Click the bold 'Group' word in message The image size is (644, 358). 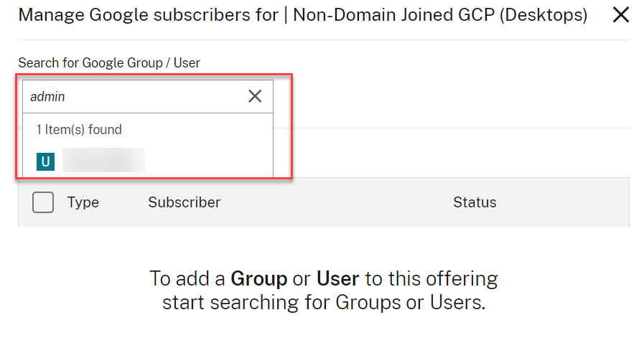click(258, 278)
